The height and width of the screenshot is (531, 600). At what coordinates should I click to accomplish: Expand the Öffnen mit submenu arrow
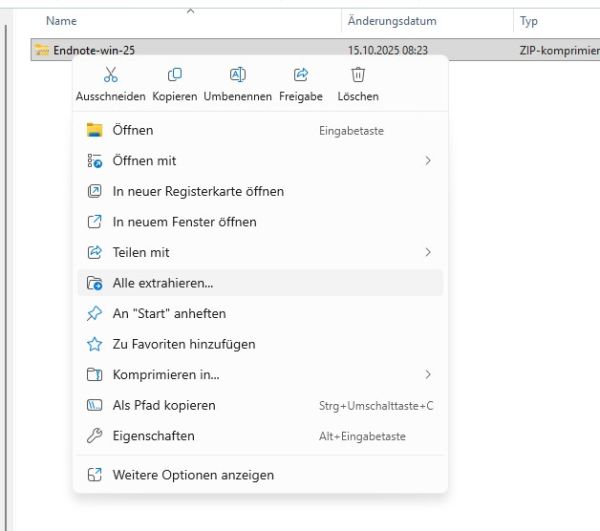428,161
